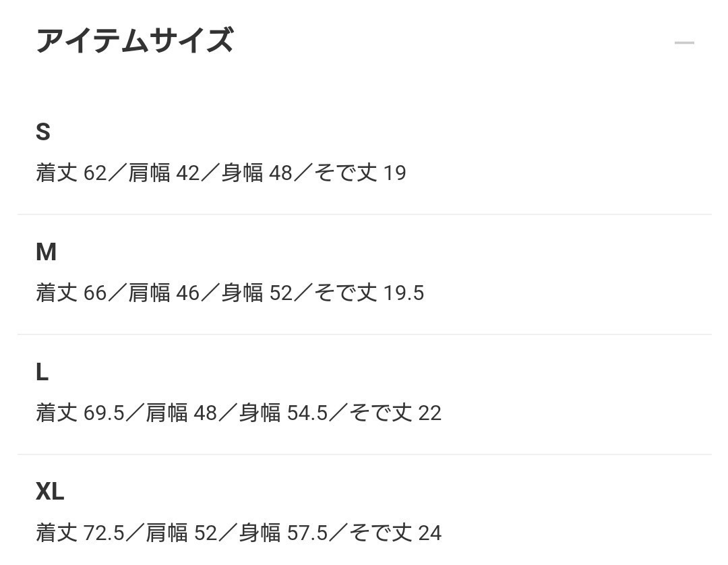Screen dimensions: 728x565
Task: Click 身幅 48 in the S row
Action: click(257, 173)
